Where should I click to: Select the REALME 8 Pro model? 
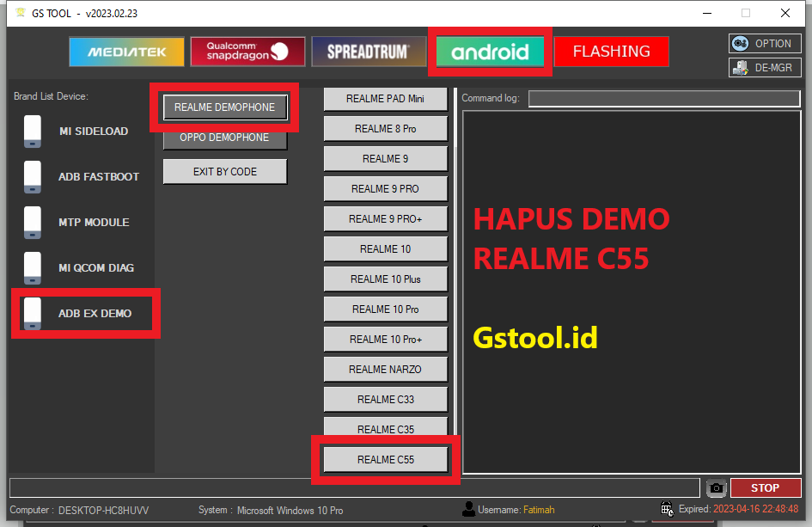385,128
